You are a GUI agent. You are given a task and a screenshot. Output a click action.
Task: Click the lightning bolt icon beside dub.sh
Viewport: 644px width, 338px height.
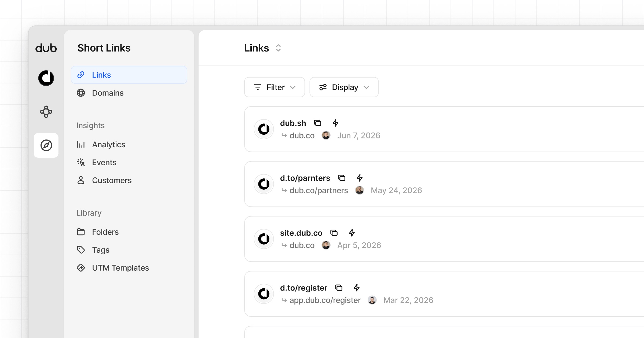335,123
